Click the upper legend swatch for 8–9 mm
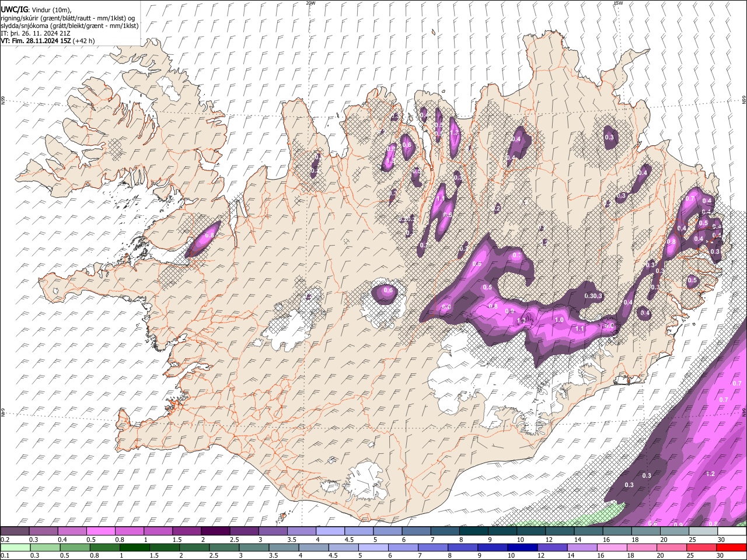This screenshot has height=560, width=747. (x=473, y=531)
